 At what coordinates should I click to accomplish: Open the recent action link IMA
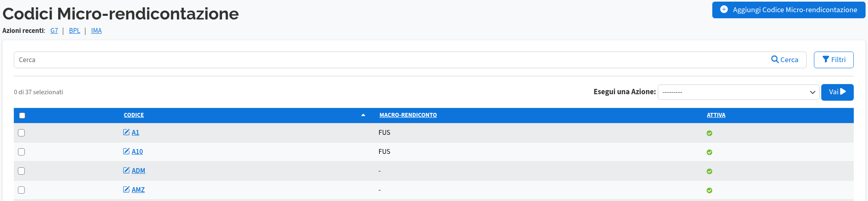[x=96, y=31]
